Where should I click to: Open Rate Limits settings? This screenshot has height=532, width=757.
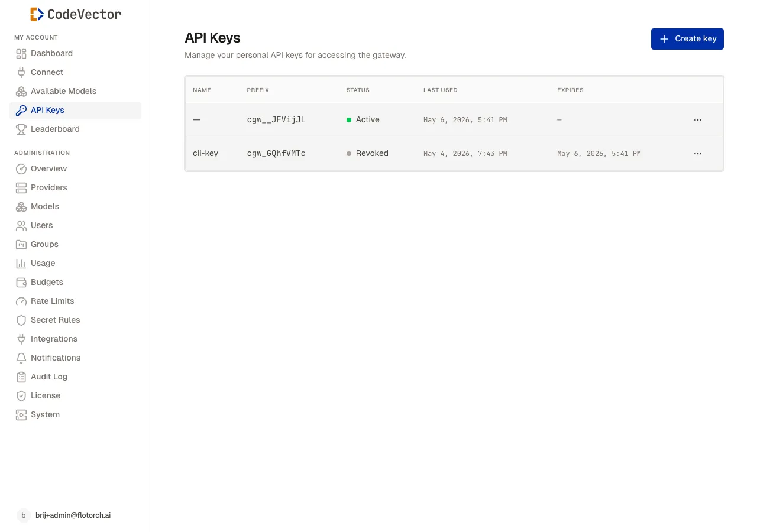coord(76,301)
